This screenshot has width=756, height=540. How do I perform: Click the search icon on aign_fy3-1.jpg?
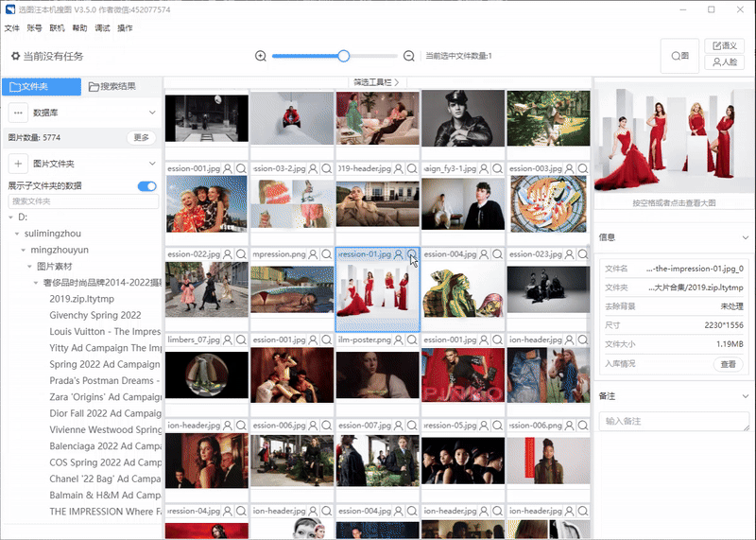[497, 168]
